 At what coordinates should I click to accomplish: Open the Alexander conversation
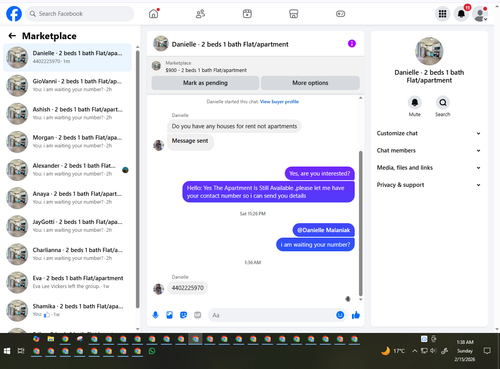coord(68,170)
